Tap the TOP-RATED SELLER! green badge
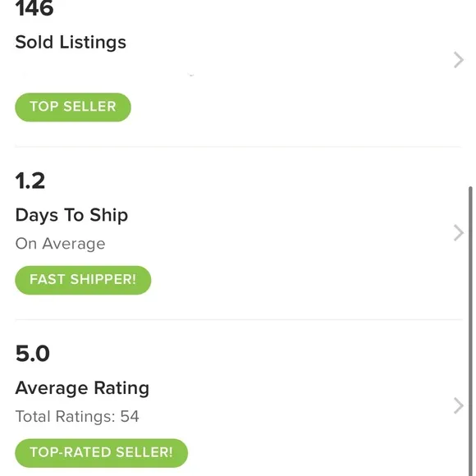 pos(102,453)
